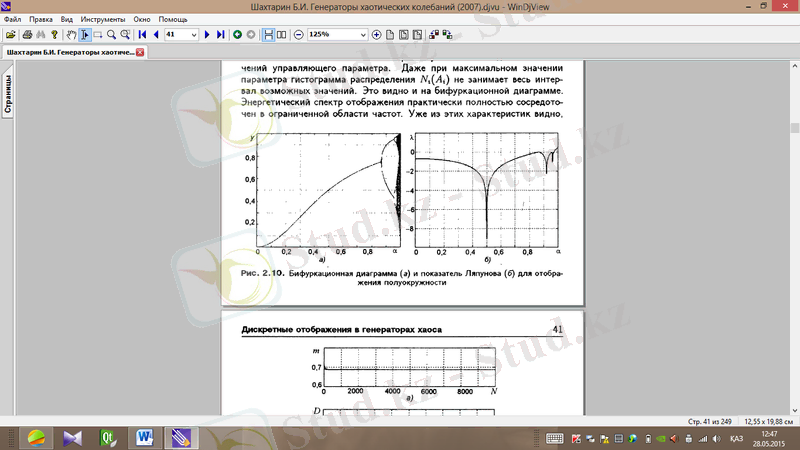Open Word from the taskbar
Viewport: 800px width, 450px height.
[143, 437]
